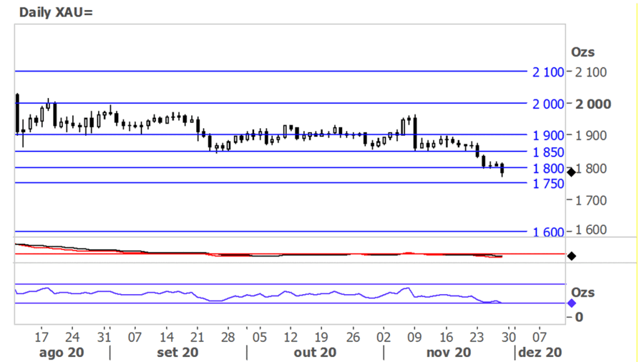Pick the '23' date tick in nov 20
The width and height of the screenshot is (644, 362).
pyautogui.click(x=477, y=338)
